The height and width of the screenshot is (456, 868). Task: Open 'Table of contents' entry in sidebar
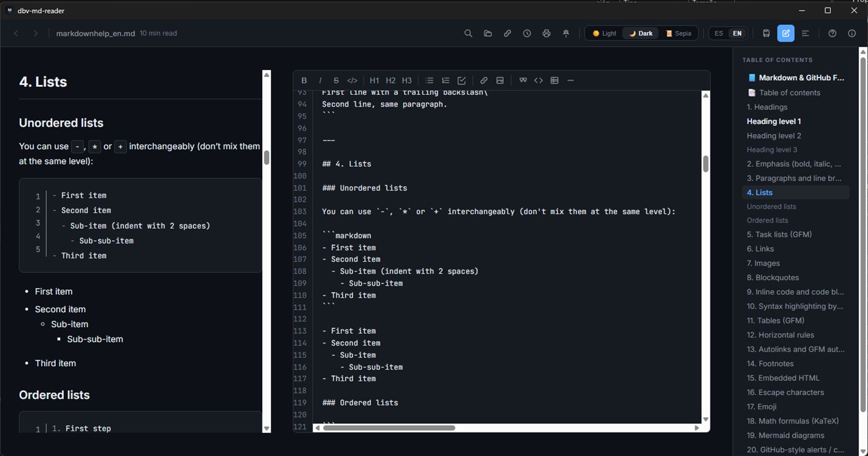click(x=796, y=92)
